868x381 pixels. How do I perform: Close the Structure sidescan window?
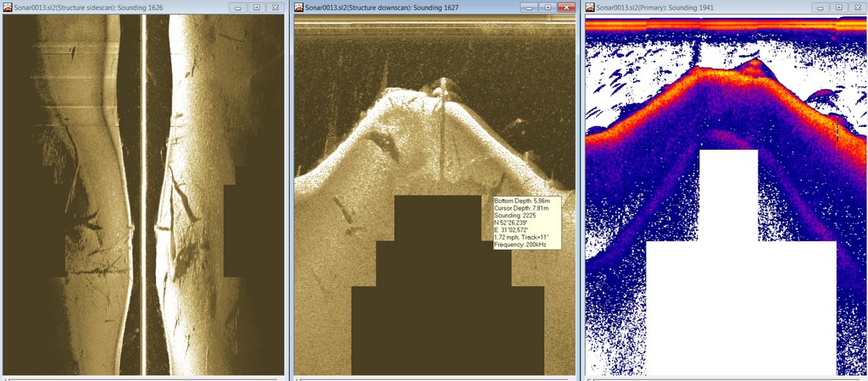pyautogui.click(x=275, y=7)
